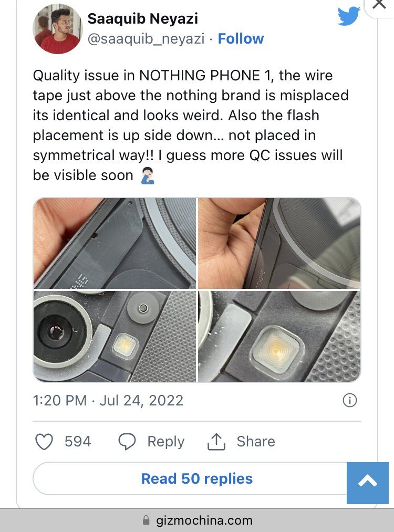
Task: View top-left photo of phone tape
Action: [x=115, y=243]
